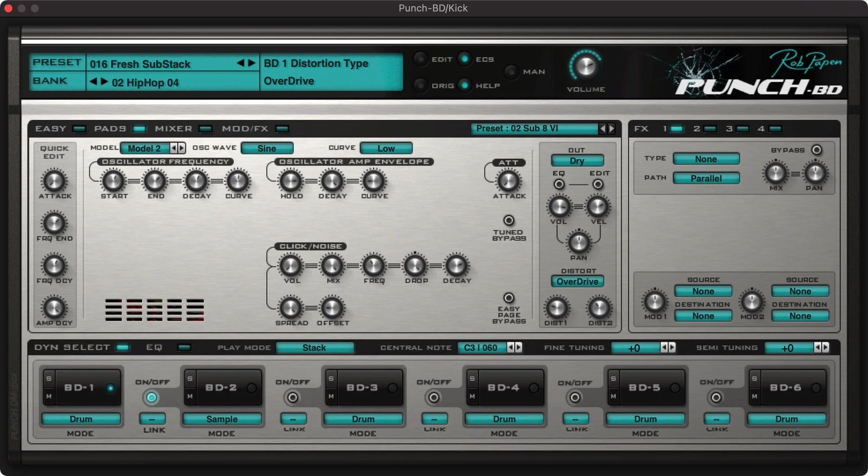Click the FX PATH Parallel button
The image size is (868, 476).
(706, 178)
